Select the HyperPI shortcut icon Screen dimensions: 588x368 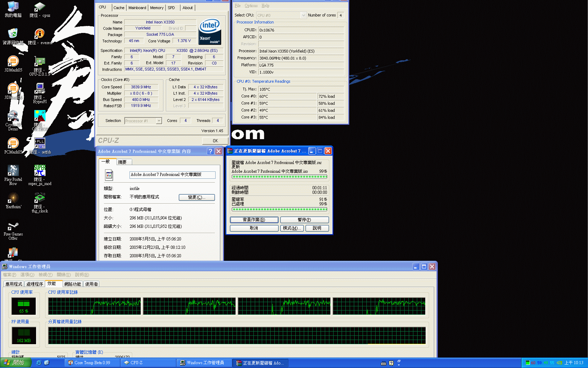coord(40,93)
